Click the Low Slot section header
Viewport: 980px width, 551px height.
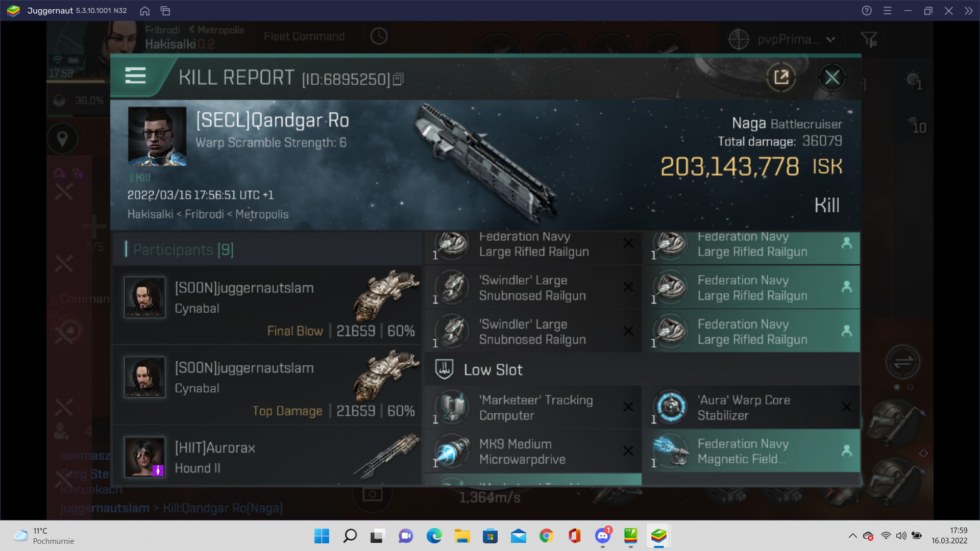(x=493, y=369)
